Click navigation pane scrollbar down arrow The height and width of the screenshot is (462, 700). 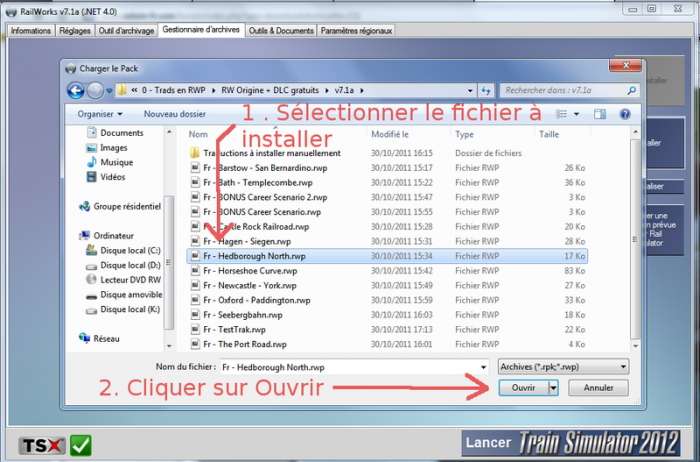pyautogui.click(x=169, y=346)
